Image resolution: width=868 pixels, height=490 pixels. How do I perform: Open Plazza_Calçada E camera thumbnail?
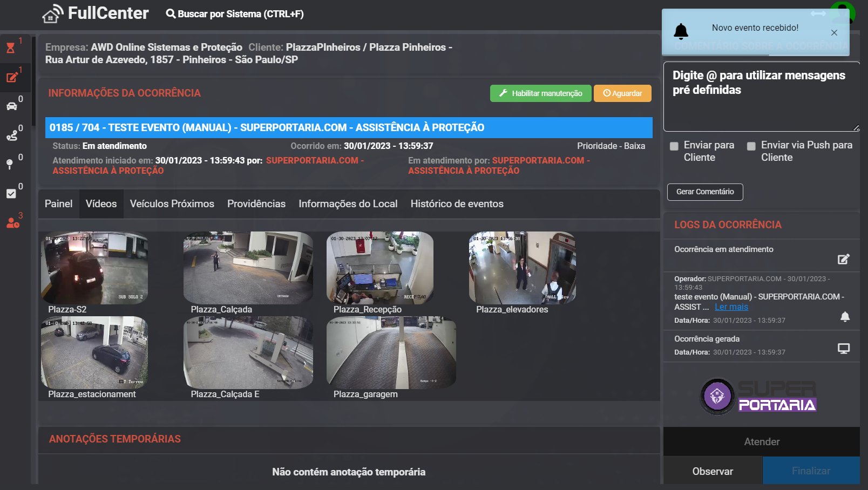[x=248, y=352]
